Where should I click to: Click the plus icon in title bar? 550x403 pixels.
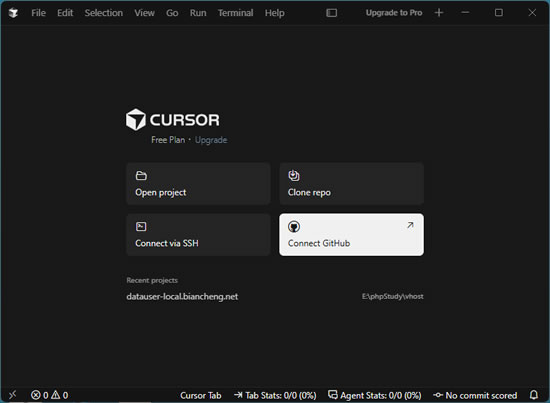439,13
